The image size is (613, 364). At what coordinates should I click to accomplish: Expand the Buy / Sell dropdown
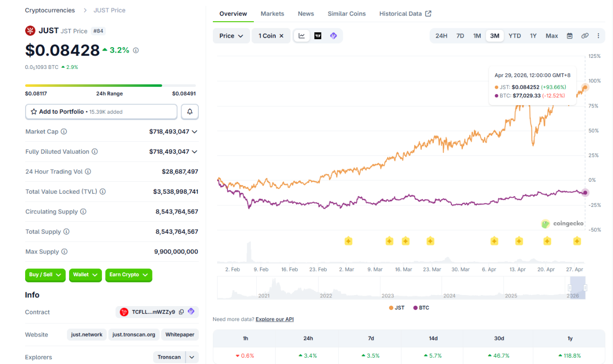click(45, 275)
